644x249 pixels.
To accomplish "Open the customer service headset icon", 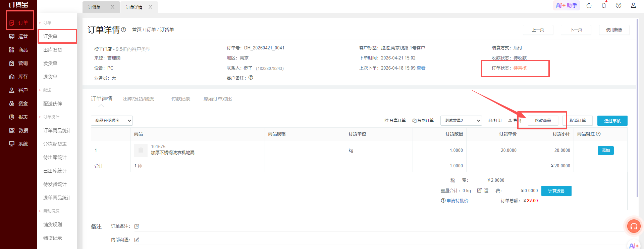I will click(x=634, y=226).
